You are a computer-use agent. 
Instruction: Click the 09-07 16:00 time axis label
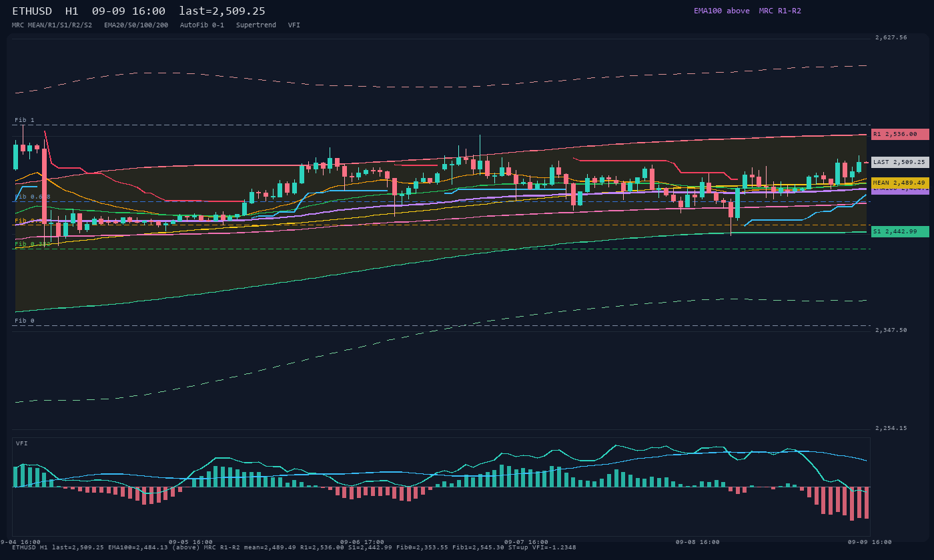click(526, 542)
